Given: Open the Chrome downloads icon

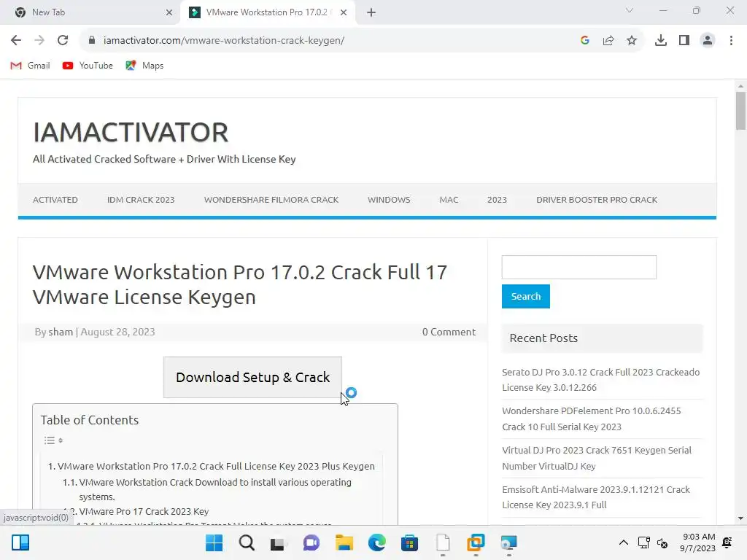Looking at the screenshot, I should pos(661,41).
